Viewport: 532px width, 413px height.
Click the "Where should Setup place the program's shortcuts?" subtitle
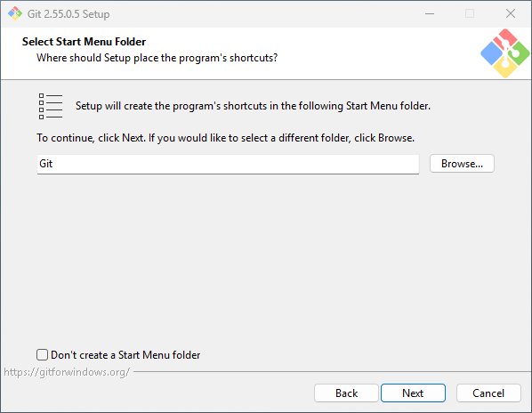coord(157,58)
